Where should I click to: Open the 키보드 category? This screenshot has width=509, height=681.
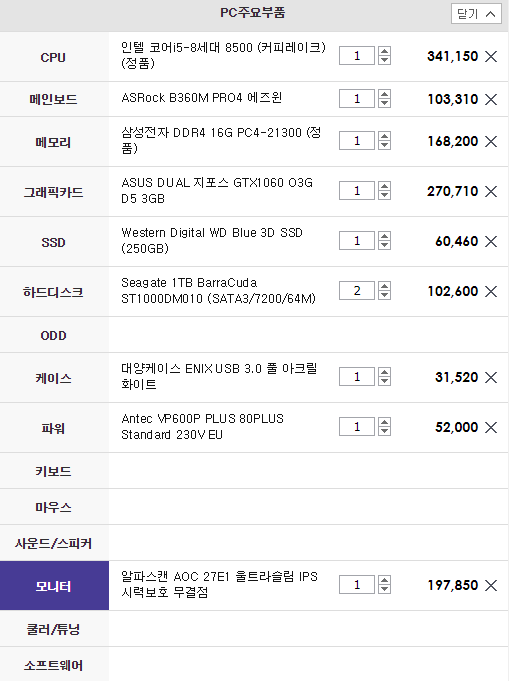point(54,471)
